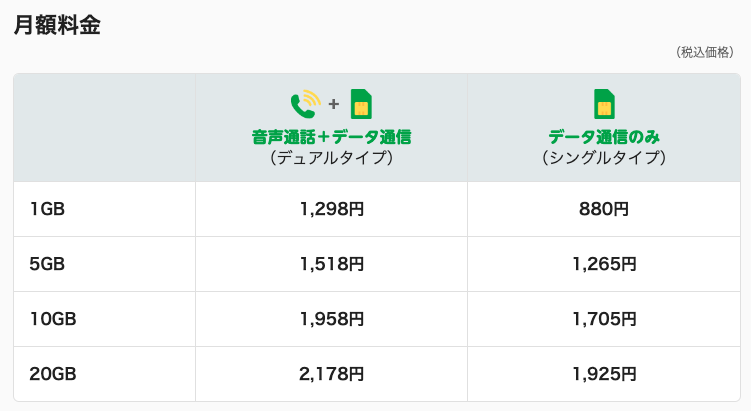Click the green phone call icon

[306, 104]
